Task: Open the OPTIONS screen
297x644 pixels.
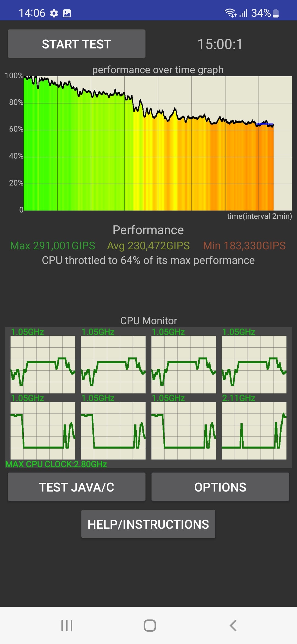Action: pyautogui.click(x=220, y=487)
